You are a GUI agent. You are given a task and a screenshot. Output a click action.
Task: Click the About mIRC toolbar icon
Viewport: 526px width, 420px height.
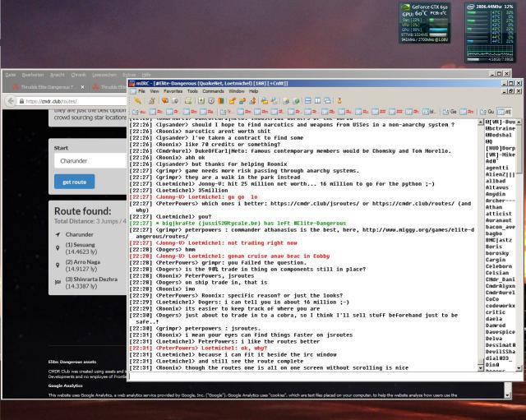point(339,100)
